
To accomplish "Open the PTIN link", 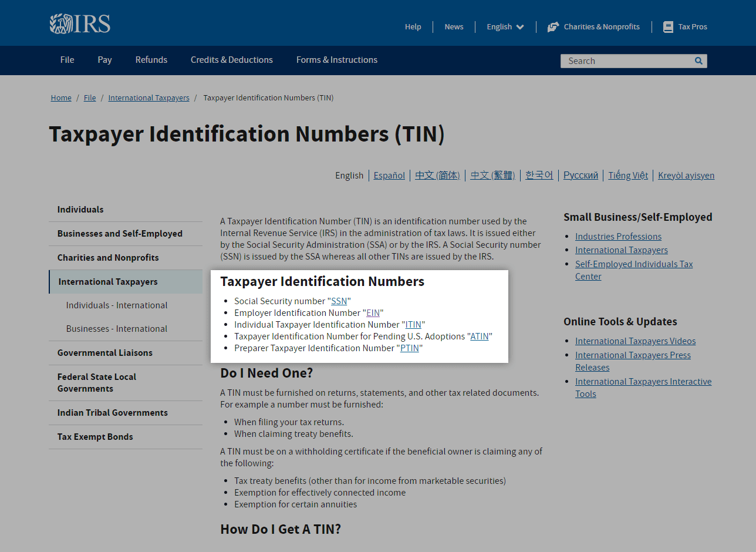I will tap(410, 348).
